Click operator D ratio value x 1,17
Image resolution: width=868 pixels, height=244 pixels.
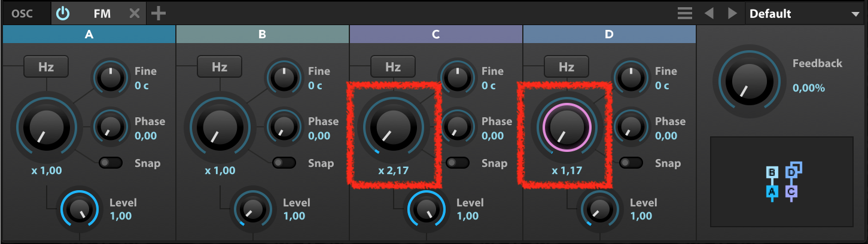[567, 170]
